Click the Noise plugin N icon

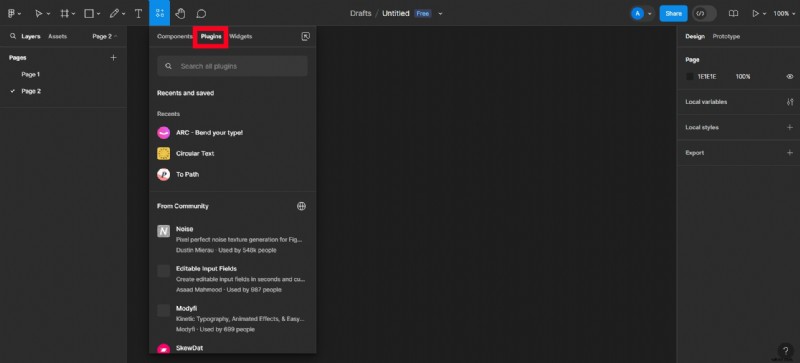(163, 231)
